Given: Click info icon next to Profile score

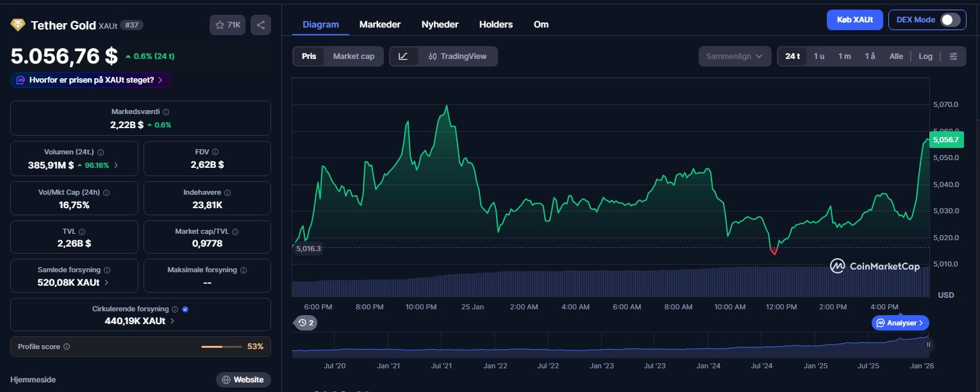Looking at the screenshot, I should 67,347.
